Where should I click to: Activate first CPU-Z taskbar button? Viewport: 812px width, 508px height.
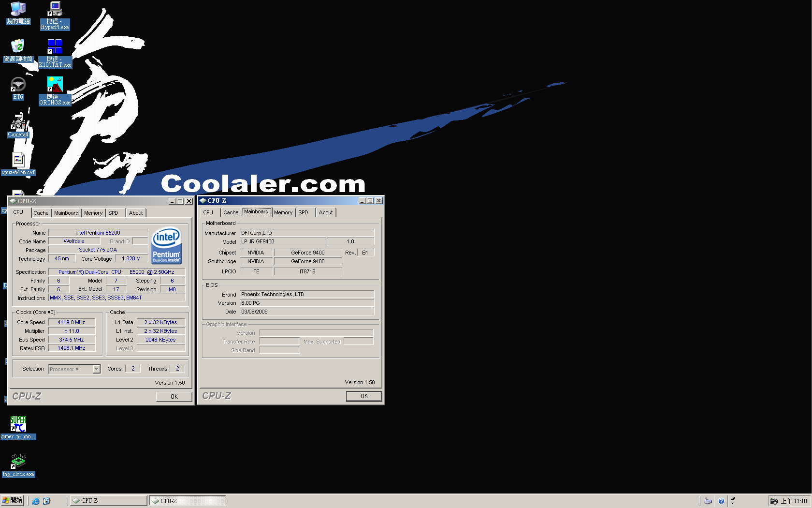click(108, 501)
